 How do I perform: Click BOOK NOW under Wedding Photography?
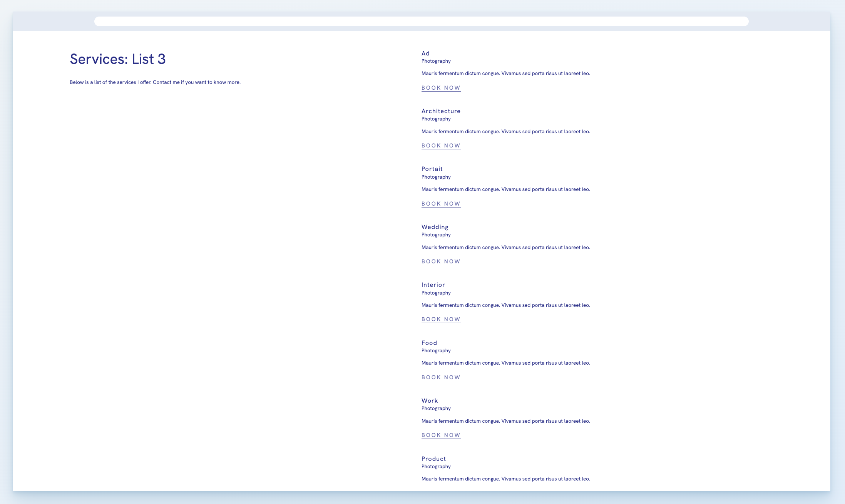pos(441,261)
